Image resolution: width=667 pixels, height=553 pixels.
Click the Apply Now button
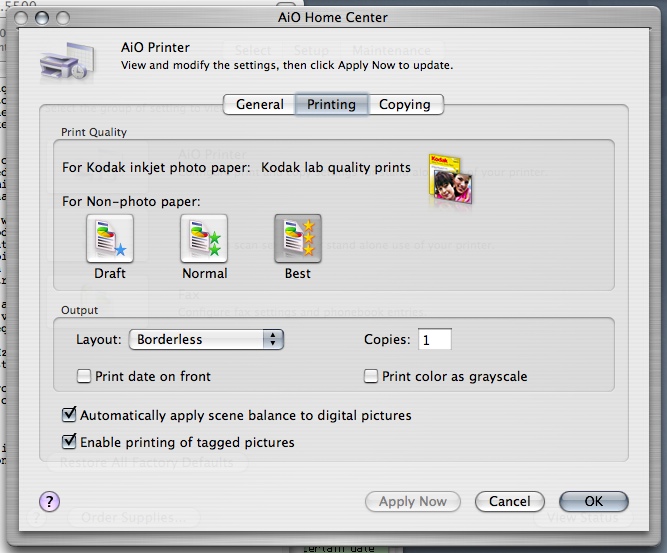pos(413,501)
